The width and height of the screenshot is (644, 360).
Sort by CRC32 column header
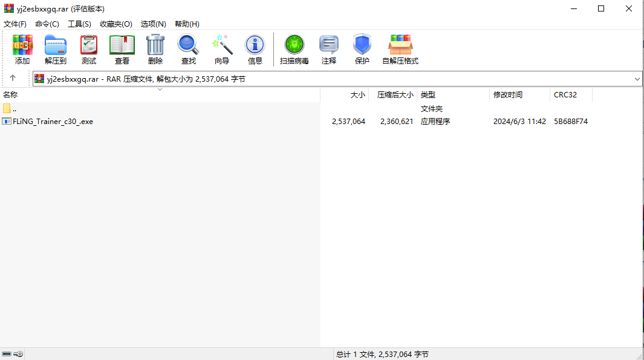(571, 94)
